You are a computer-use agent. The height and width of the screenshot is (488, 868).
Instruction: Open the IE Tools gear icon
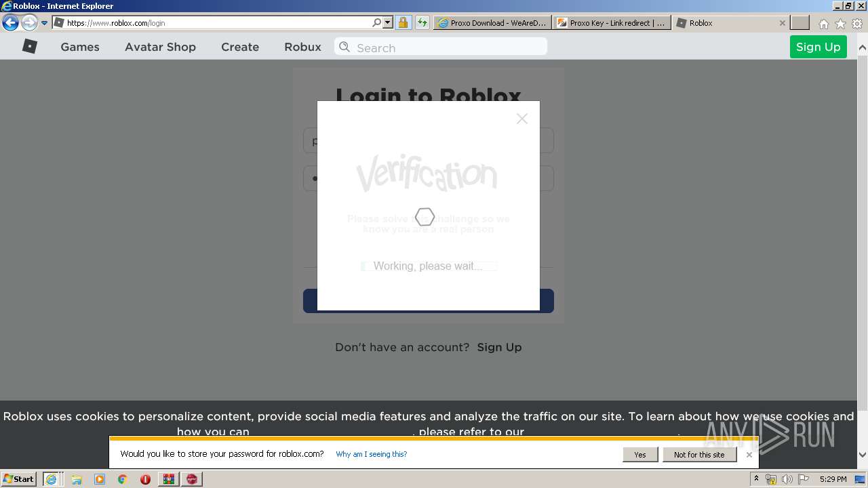pyautogui.click(x=857, y=24)
